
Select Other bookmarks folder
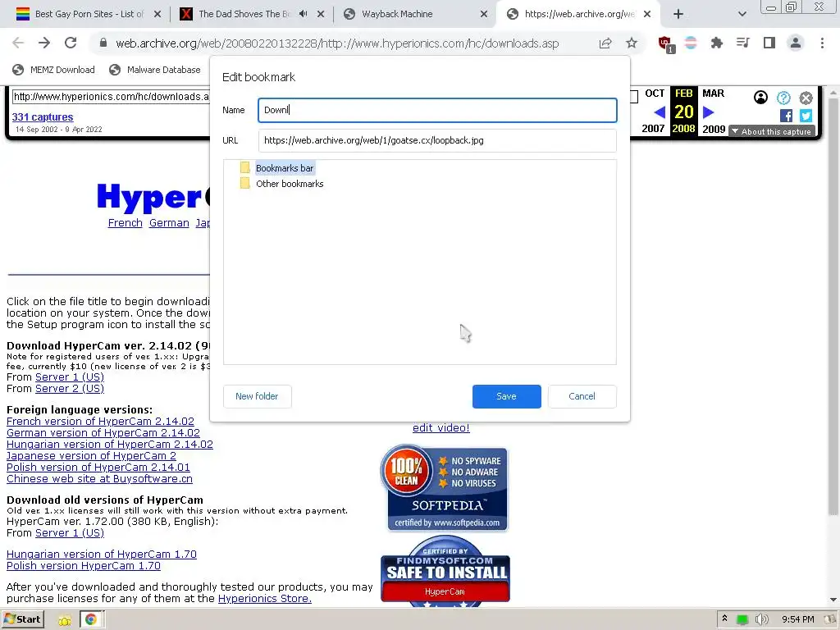pos(290,184)
